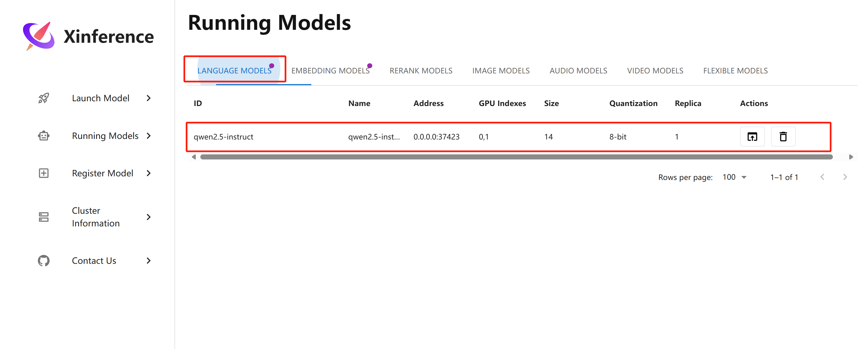The width and height of the screenshot is (868, 349).
Task: Switch to the Video Models tab
Action: pyautogui.click(x=655, y=71)
